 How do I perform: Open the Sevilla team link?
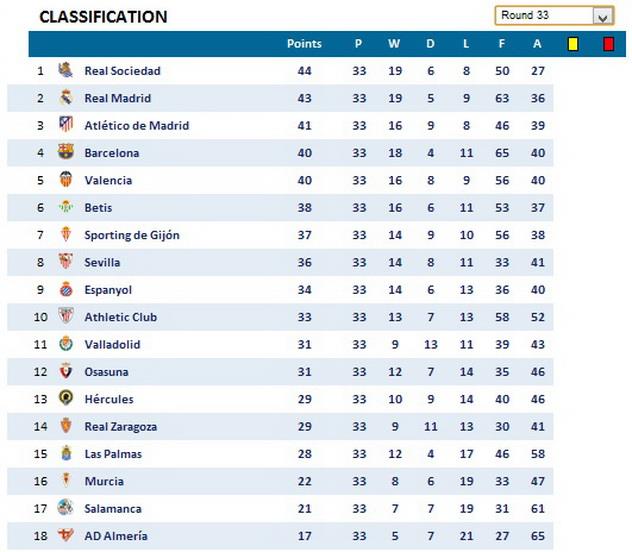click(102, 262)
